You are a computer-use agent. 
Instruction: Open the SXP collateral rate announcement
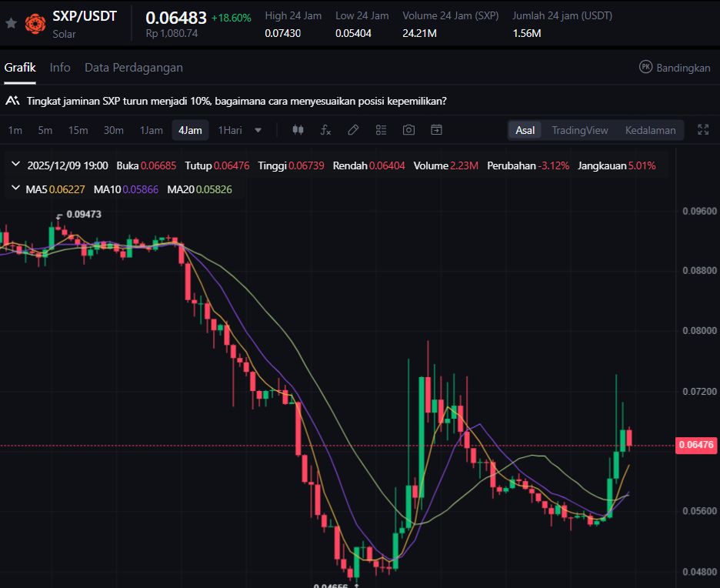click(236, 101)
